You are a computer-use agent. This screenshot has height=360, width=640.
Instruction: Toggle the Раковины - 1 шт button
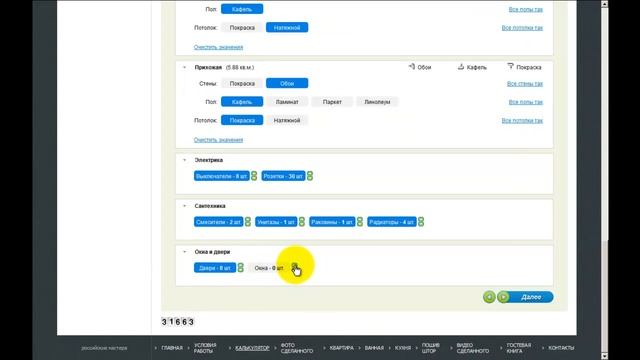point(332,222)
